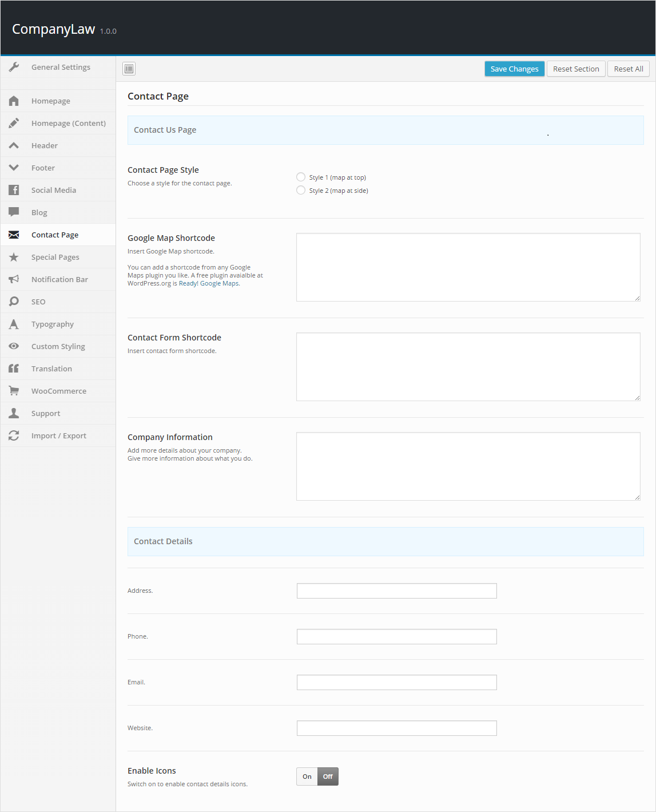Go to the Translation menu item
Screen dimensions: 656x812
click(51, 369)
